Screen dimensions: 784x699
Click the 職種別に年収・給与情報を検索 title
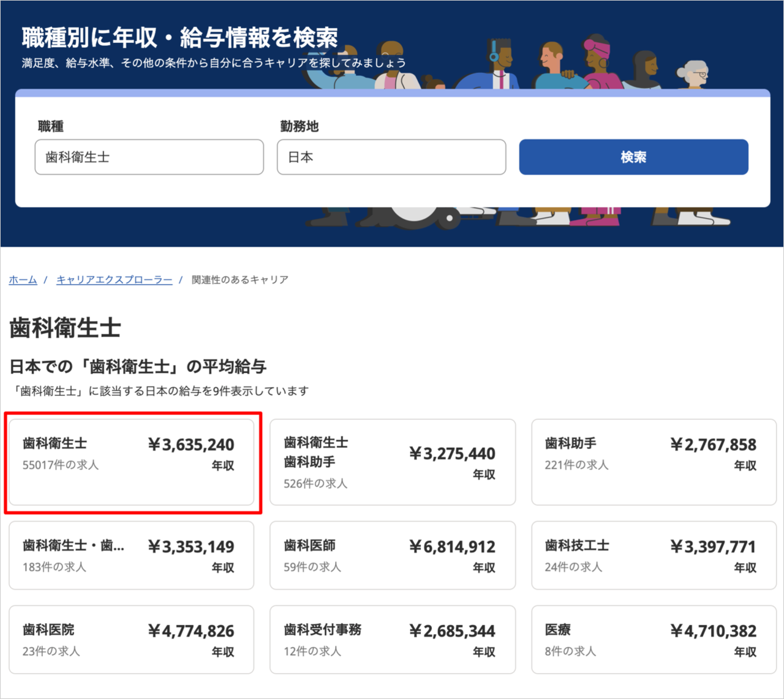(179, 37)
